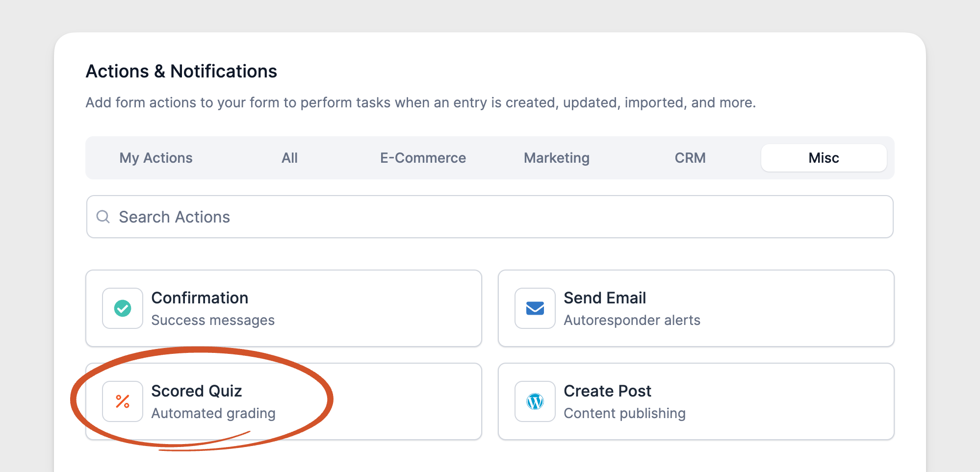
Task: Open the CRM tab
Action: [690, 158]
